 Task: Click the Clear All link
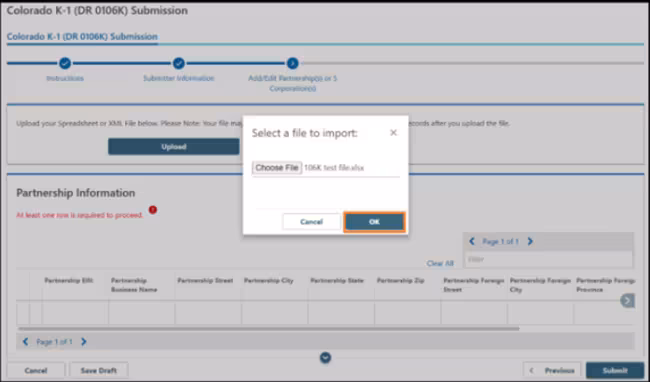[x=440, y=264]
